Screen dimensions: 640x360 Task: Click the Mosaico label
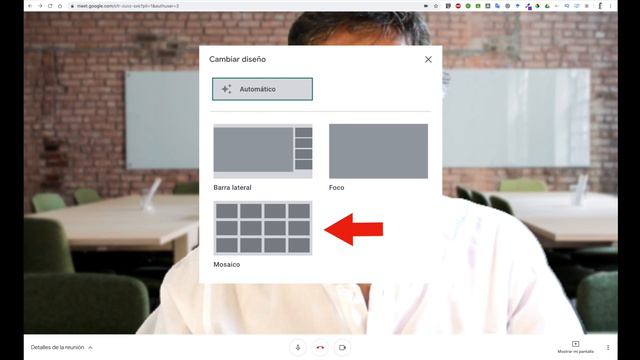point(227,264)
